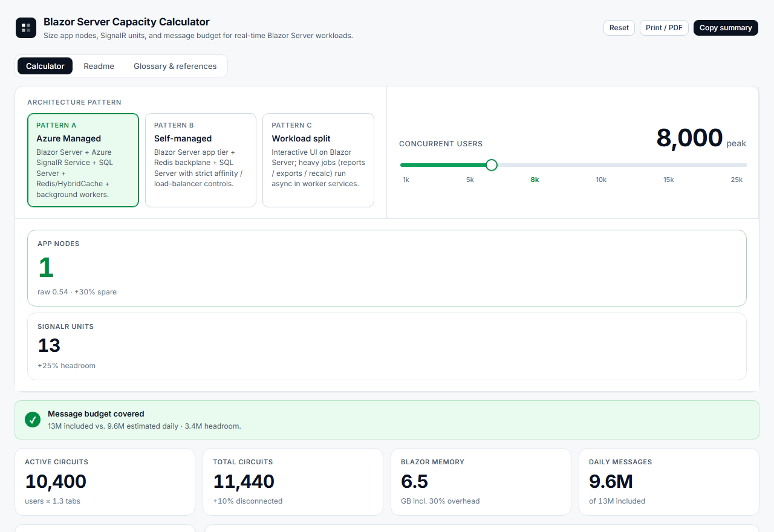Open Print / PDF export
Viewport: 774px width, 532px height.
[x=664, y=28]
